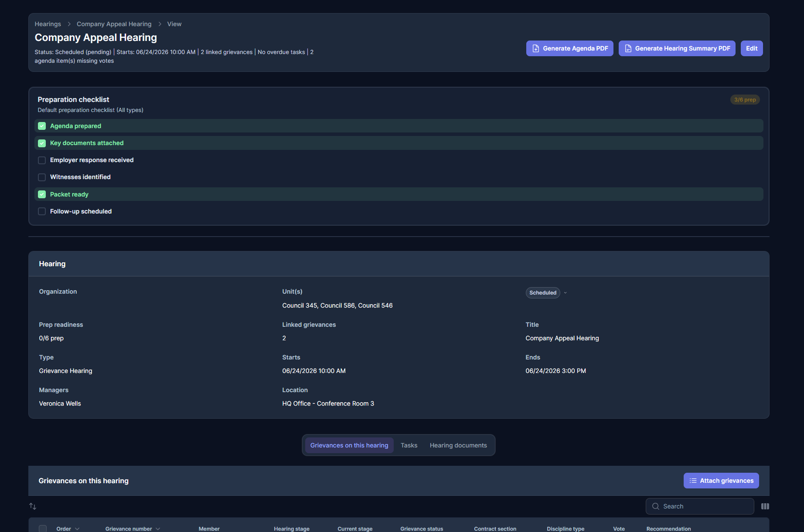
Task: Click the Grievance status column header
Action: tap(422, 529)
